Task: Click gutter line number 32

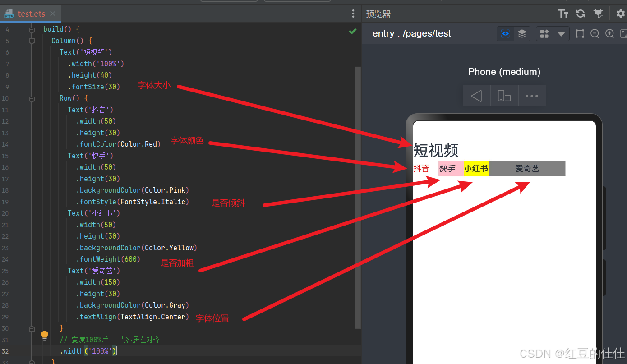Action: pos(5,351)
